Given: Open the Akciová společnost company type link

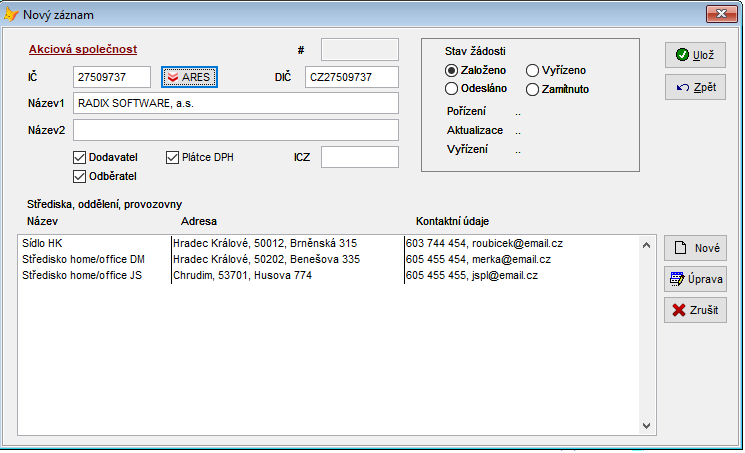Looking at the screenshot, I should pos(83,49).
